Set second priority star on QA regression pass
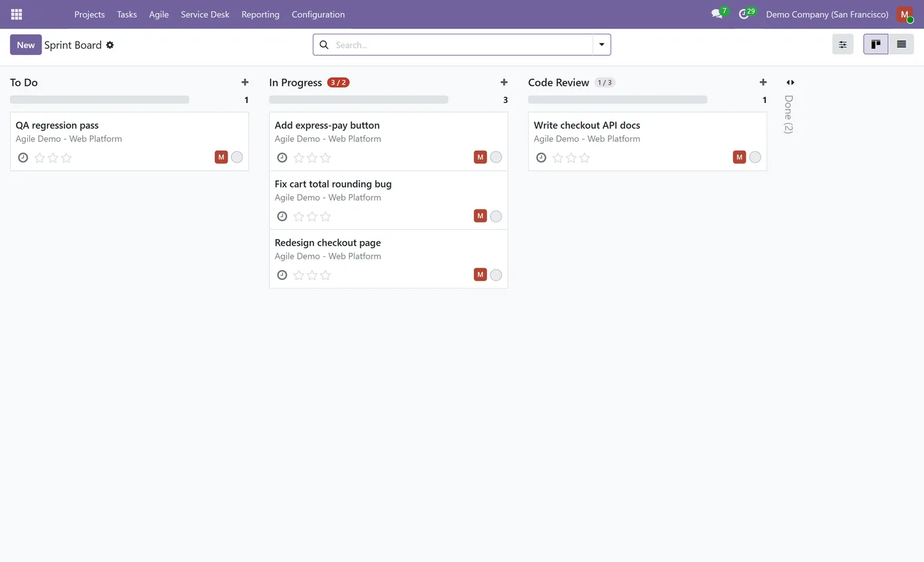The width and height of the screenshot is (924, 562). pos(53,158)
